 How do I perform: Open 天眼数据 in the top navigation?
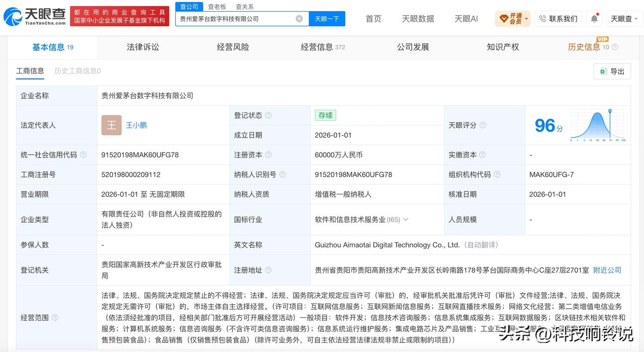pos(418,19)
